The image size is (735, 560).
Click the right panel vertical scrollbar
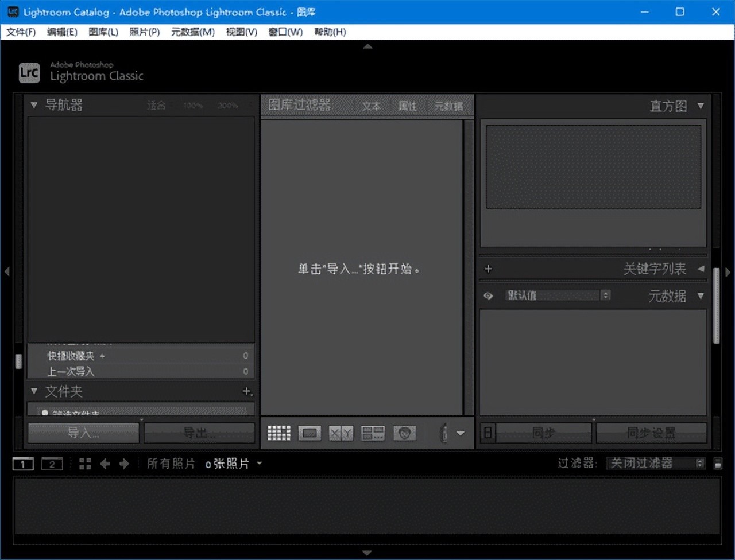716,305
